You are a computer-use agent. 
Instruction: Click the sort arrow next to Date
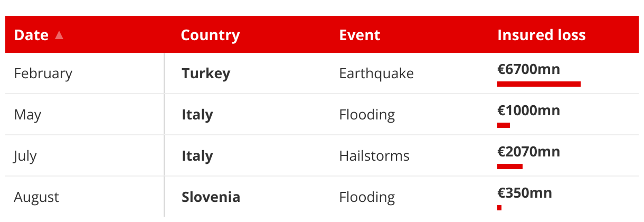[59, 35]
